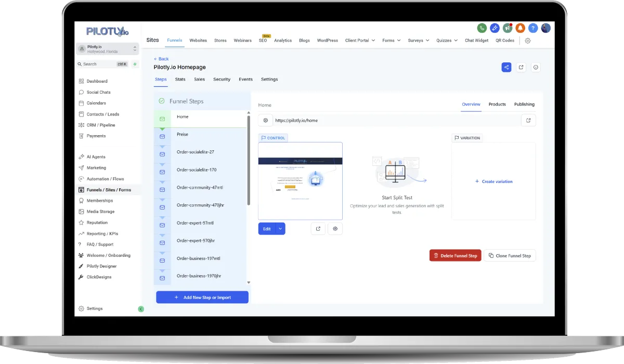Image resolution: width=624 pixels, height=364 pixels.
Task: Open SEO Beta in the top menu
Action: (x=263, y=40)
